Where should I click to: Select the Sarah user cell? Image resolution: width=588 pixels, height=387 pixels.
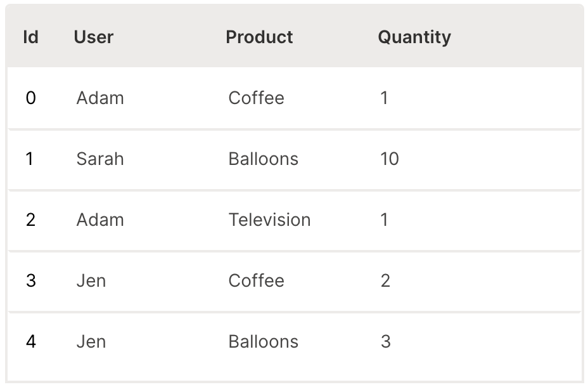pyautogui.click(x=100, y=159)
